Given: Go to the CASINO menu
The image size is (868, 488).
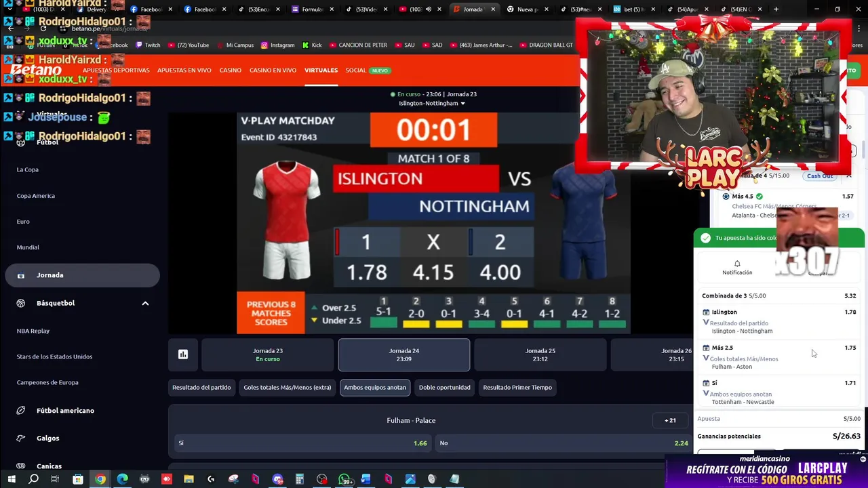Looking at the screenshot, I should click(231, 70).
